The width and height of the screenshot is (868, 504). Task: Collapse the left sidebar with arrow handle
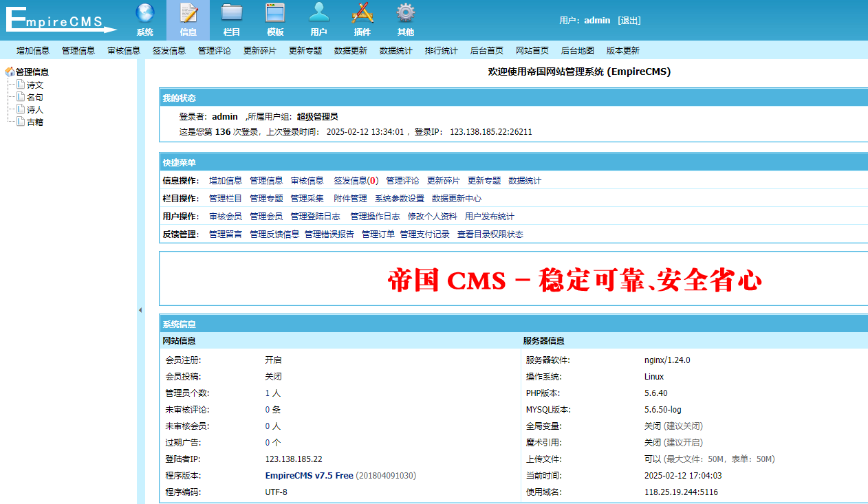140,310
